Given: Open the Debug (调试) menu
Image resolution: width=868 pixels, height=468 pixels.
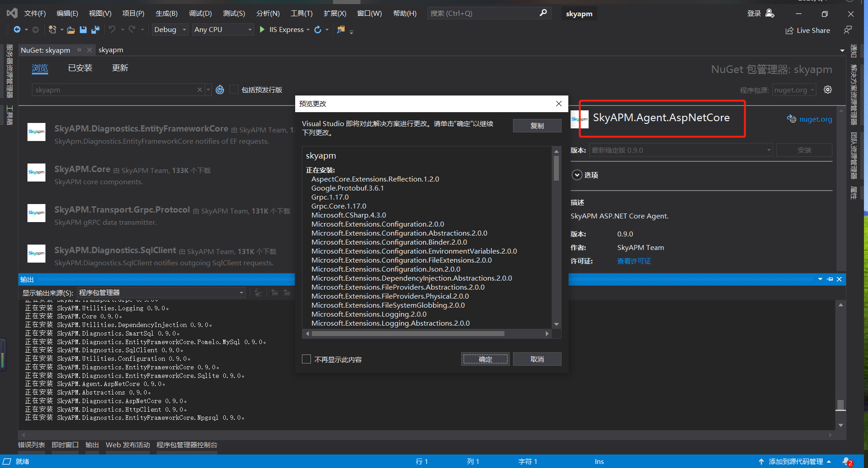Looking at the screenshot, I should 200,14.
